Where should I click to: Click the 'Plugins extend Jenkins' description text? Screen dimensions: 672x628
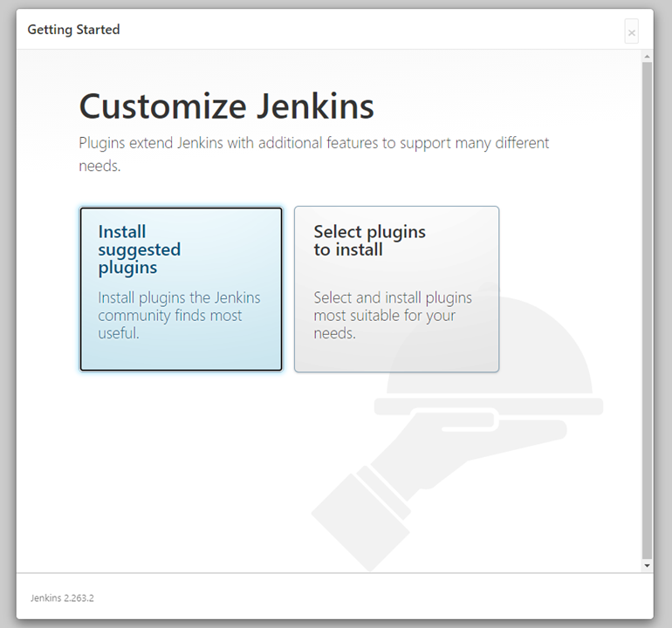[313, 154]
